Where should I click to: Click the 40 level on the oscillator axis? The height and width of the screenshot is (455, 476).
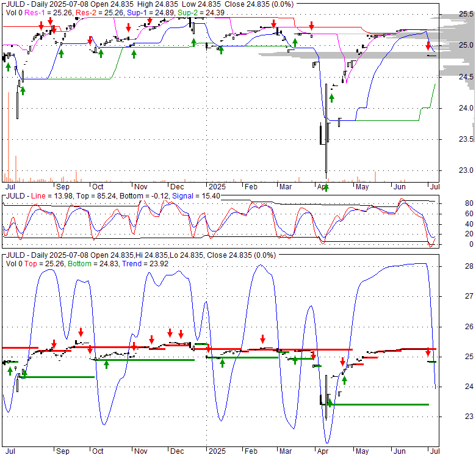469,224
